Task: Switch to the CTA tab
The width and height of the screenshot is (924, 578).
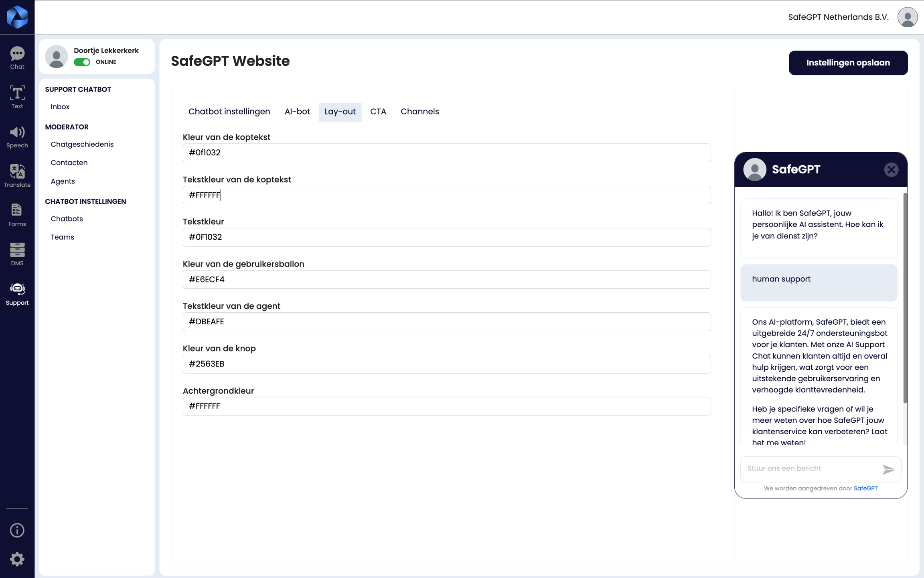Action: [378, 112]
